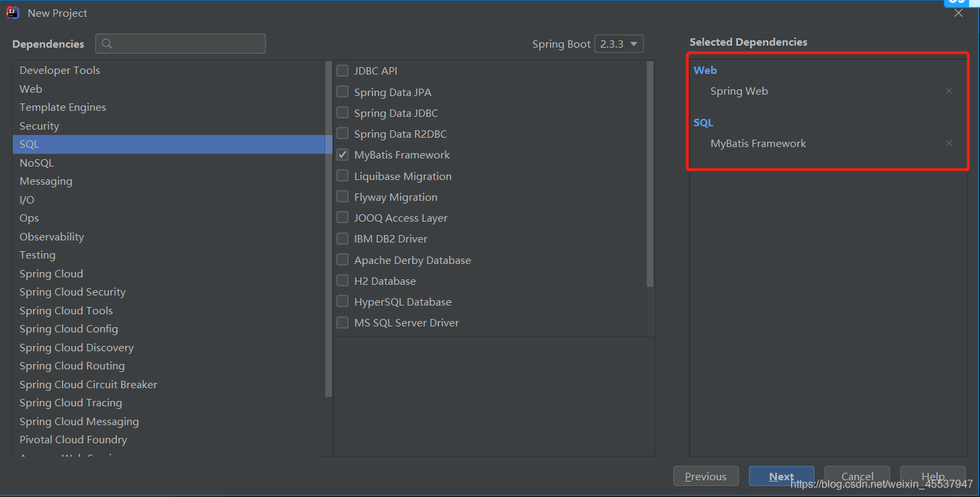Click the search magnifier icon in Dependencies field

107,44
